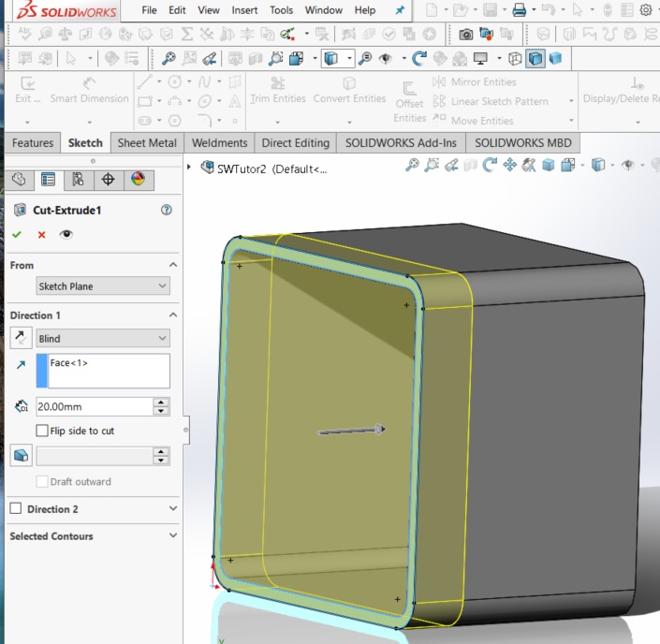Click the Shaded display style icon
Image resolution: width=660 pixels, height=644 pixels.
click(x=555, y=59)
